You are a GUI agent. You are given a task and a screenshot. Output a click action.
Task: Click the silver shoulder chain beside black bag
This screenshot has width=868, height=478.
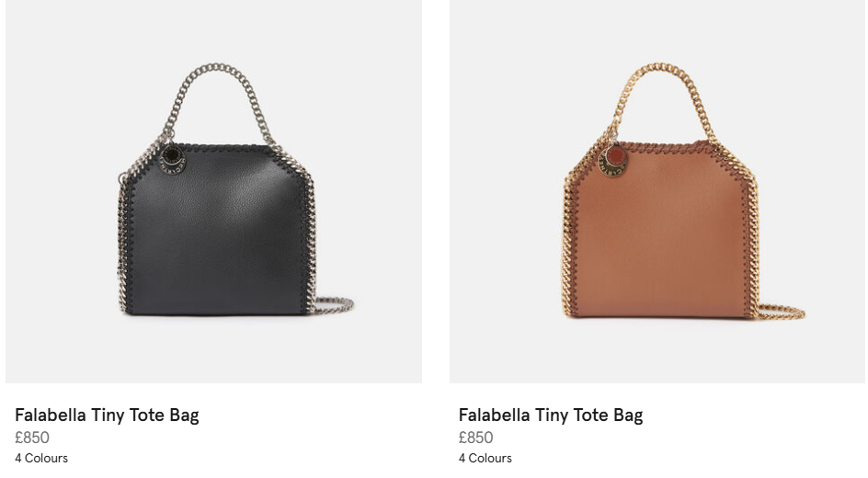point(332,305)
